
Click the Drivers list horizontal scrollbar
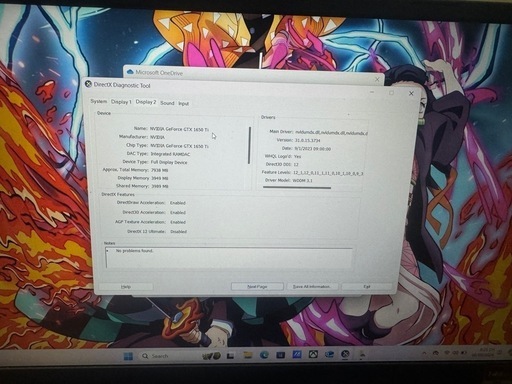297,187
